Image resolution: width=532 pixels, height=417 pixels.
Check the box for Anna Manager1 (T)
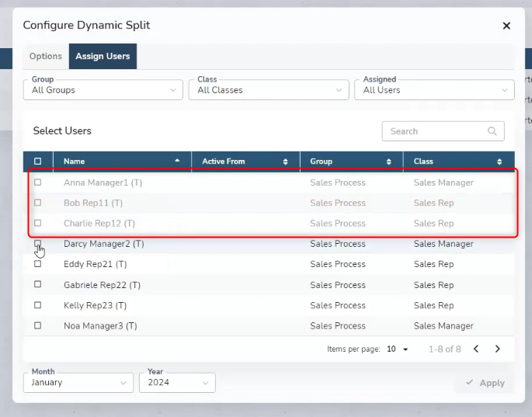(37, 182)
